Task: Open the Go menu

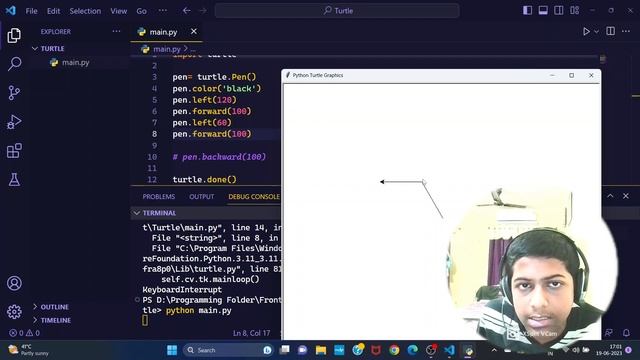Action: [x=141, y=11]
